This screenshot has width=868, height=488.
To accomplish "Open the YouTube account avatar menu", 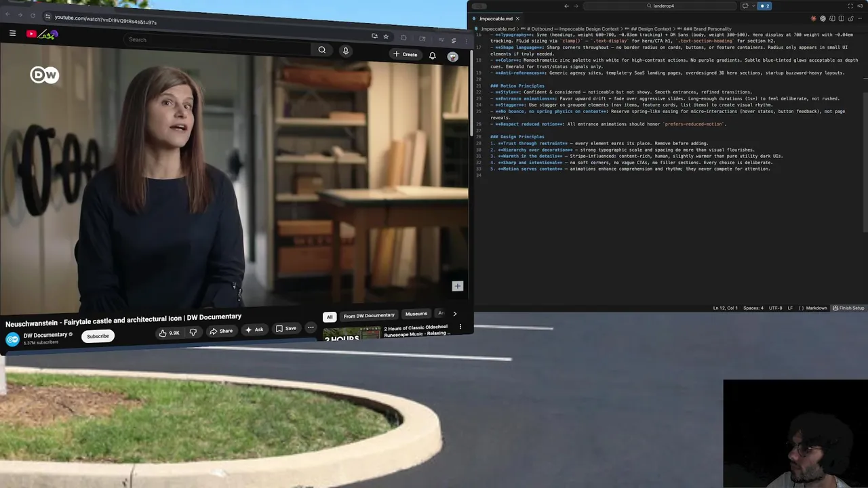I will 452,56.
